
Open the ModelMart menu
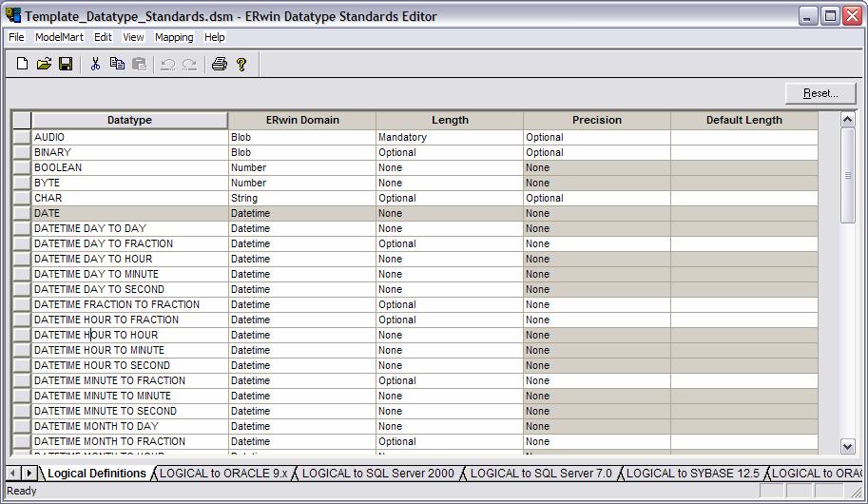pos(59,37)
